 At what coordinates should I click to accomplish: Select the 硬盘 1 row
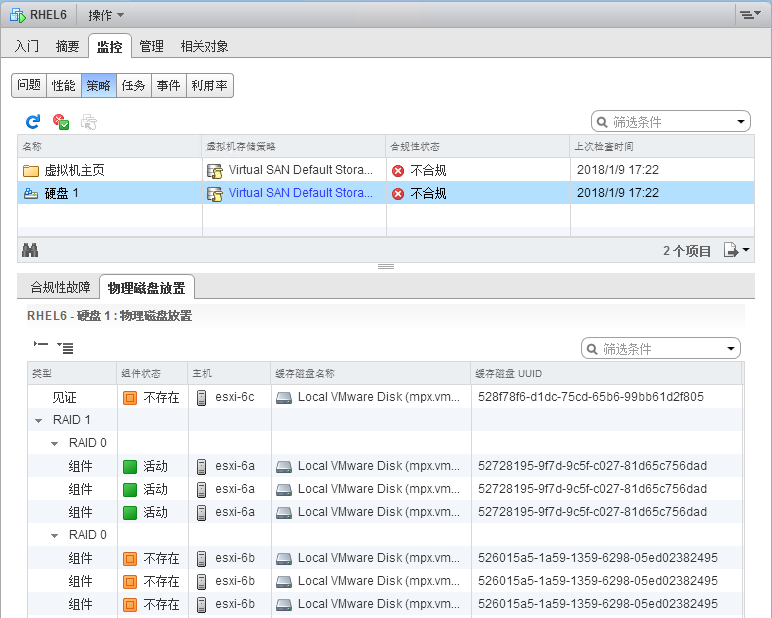pyautogui.click(x=386, y=193)
